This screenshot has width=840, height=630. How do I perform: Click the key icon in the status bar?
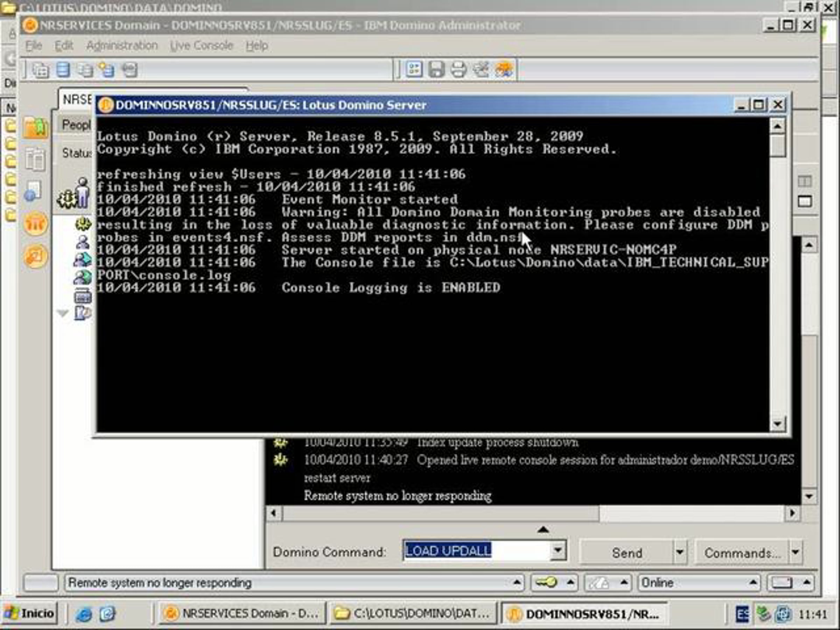point(546,582)
